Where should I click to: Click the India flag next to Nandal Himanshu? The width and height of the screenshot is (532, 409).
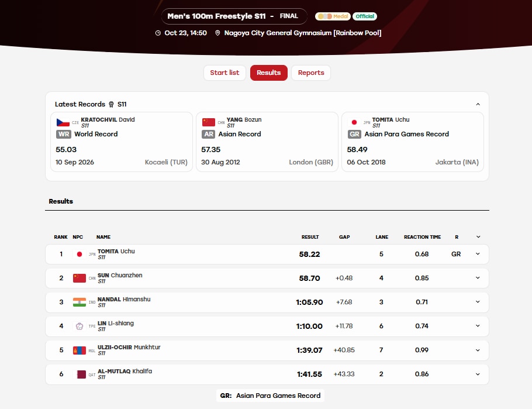(x=80, y=302)
